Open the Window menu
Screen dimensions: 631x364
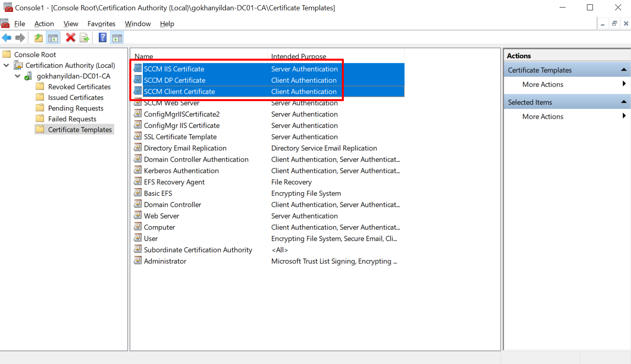(138, 24)
